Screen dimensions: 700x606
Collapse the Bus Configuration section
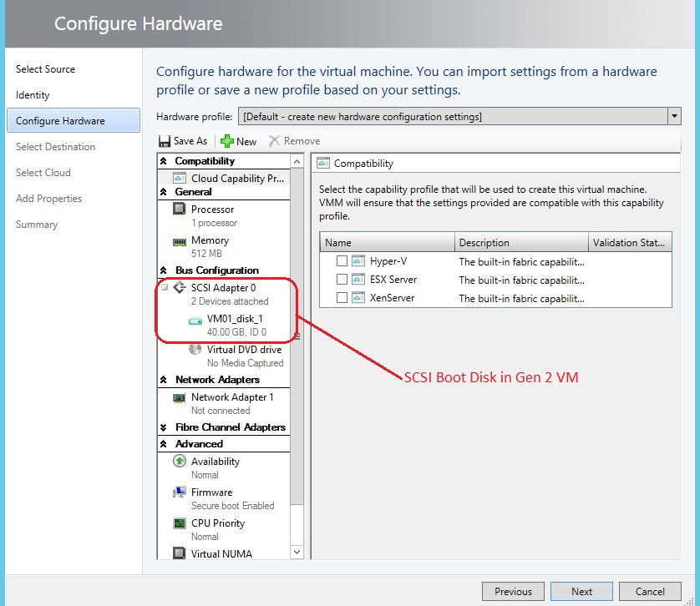coord(164,270)
